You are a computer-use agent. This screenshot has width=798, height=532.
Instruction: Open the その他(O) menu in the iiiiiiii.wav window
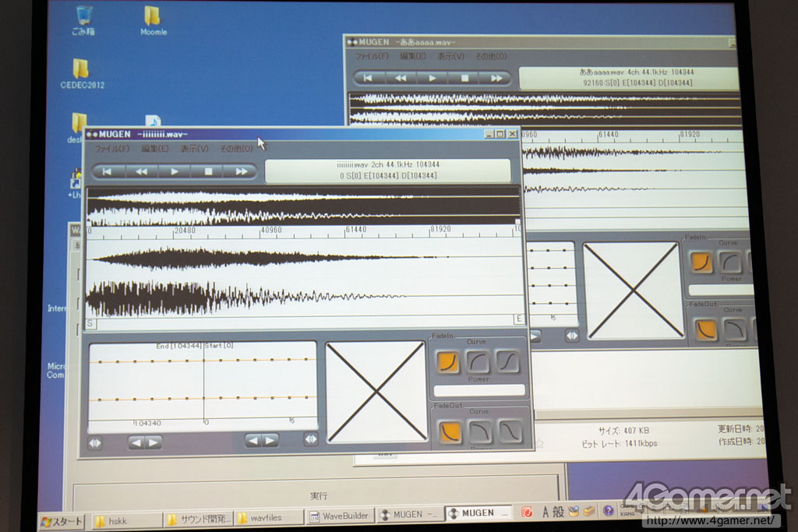(236, 149)
